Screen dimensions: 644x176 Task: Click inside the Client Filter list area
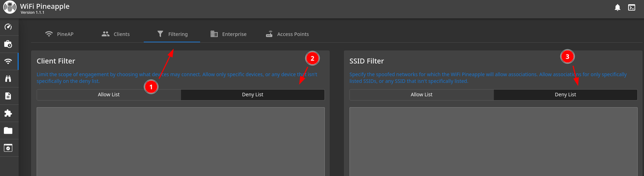click(x=180, y=142)
